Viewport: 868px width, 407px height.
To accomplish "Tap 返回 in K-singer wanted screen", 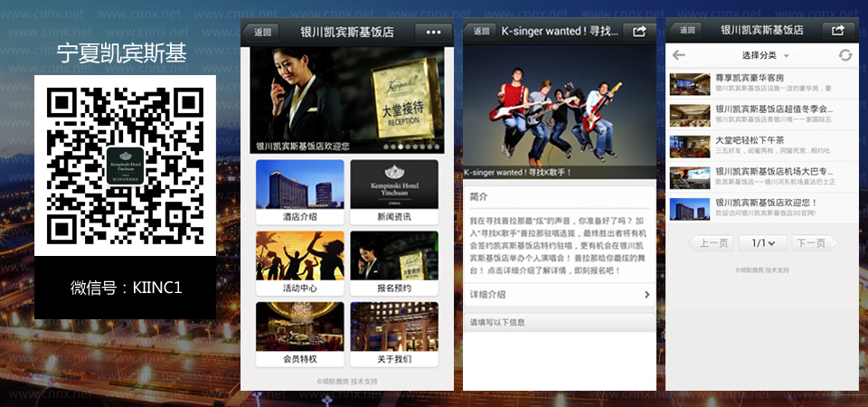I will coord(479,32).
